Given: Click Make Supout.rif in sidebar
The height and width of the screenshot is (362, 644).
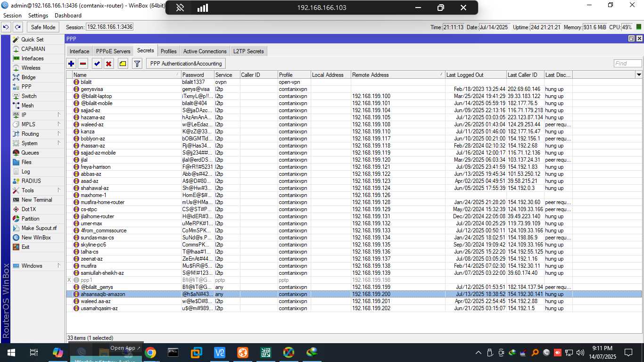Looking at the screenshot, I should click(x=39, y=228).
